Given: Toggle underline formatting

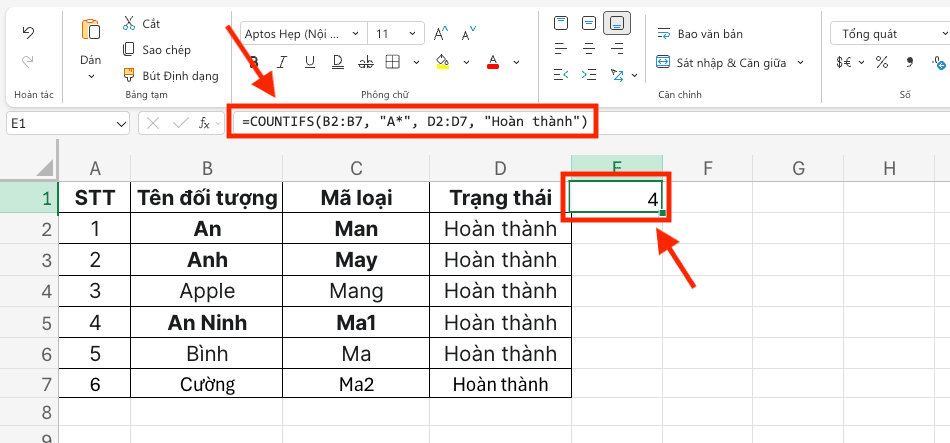Looking at the screenshot, I should (x=310, y=62).
